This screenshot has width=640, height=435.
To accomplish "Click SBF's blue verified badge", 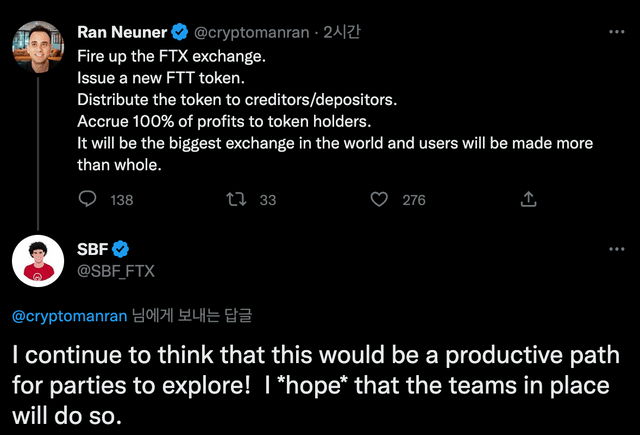I will [x=118, y=249].
